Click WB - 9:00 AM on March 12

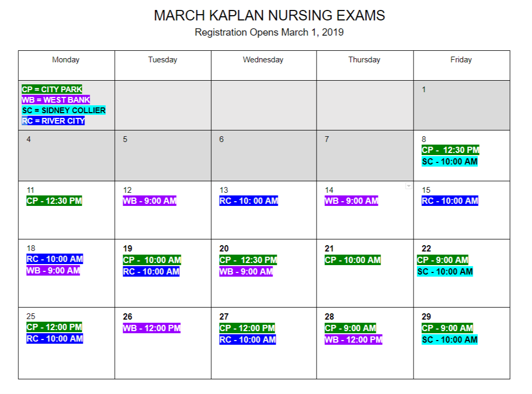point(149,201)
